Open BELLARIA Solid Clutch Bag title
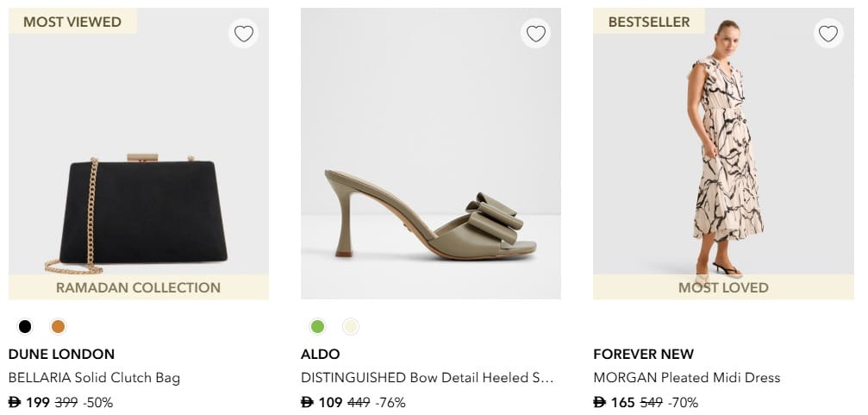The height and width of the screenshot is (415, 868). [94, 378]
